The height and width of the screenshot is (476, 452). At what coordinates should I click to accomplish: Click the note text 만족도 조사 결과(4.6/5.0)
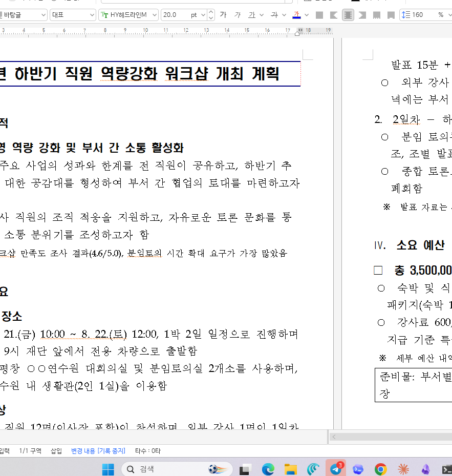[72, 253]
